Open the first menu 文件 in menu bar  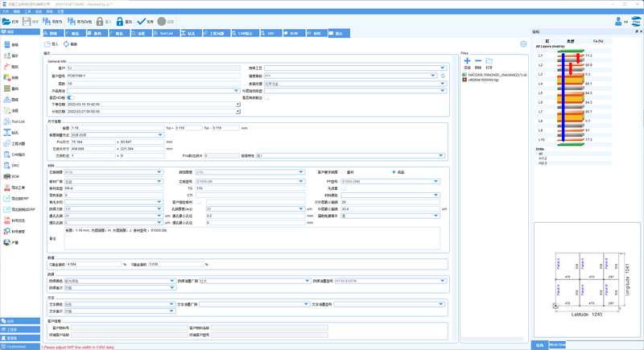coord(6,11)
